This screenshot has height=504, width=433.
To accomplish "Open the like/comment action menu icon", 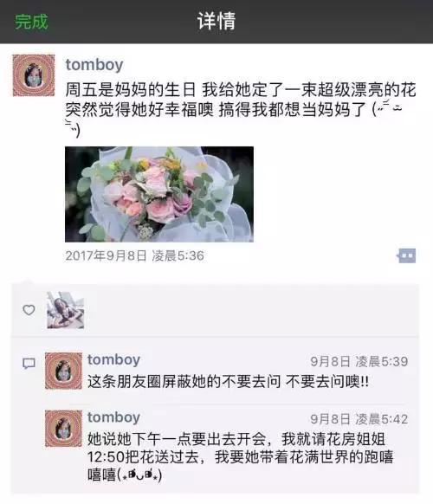I will [406, 255].
